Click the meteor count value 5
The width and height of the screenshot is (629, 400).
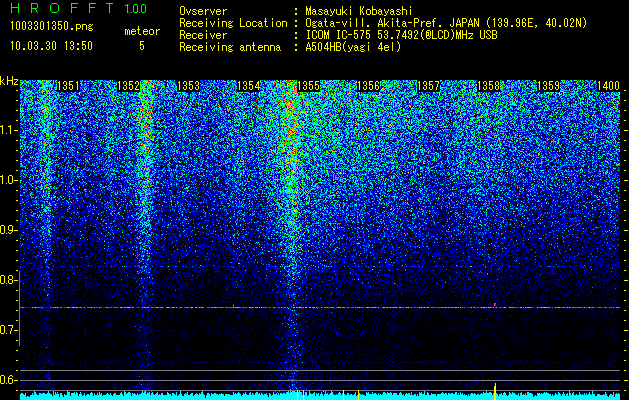coord(142,46)
